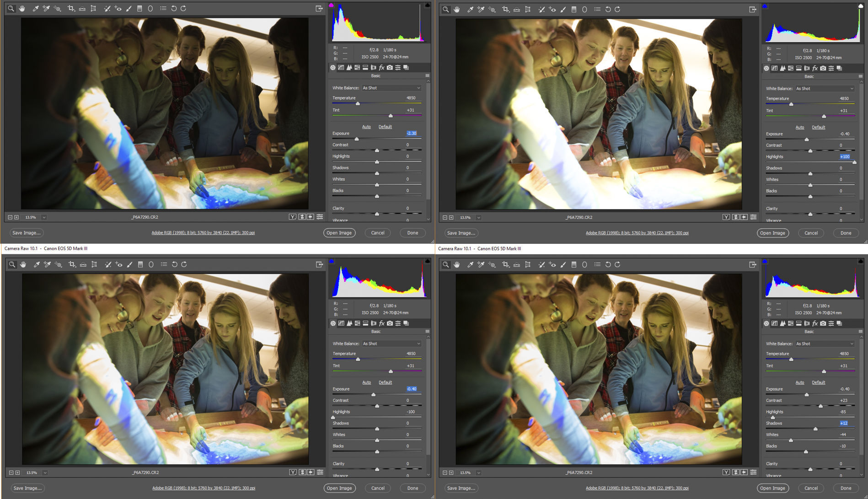The image size is (868, 499).
Task: Click Exposure slider handle in top-left window
Action: coord(357,139)
